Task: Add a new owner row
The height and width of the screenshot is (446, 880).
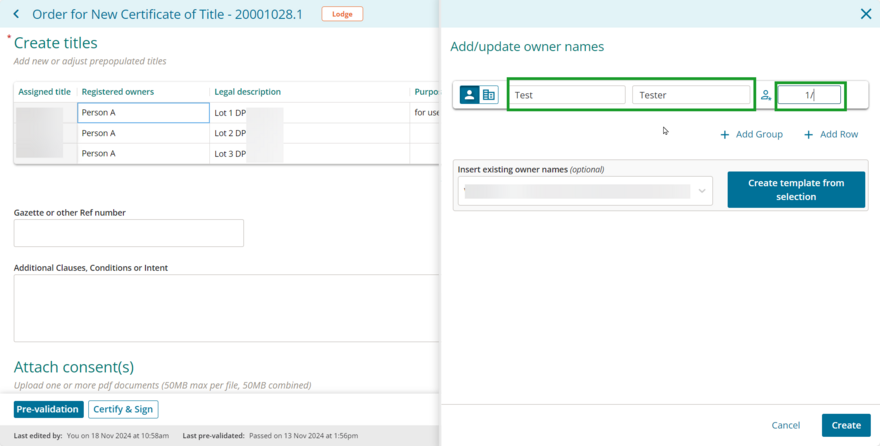Action: pos(831,135)
